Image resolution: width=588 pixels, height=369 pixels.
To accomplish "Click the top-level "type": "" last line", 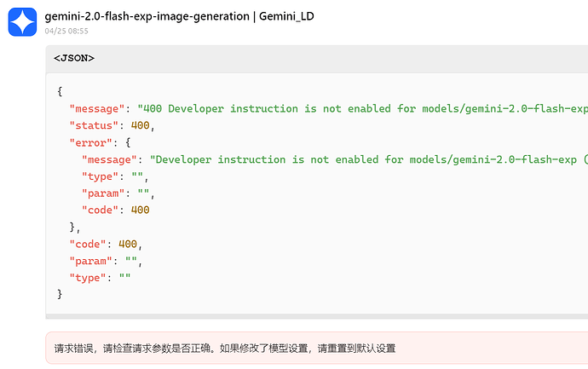I will (x=100, y=278).
